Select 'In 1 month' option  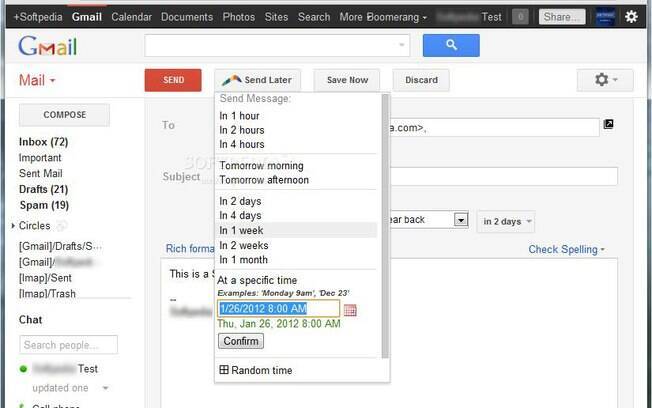(x=243, y=260)
